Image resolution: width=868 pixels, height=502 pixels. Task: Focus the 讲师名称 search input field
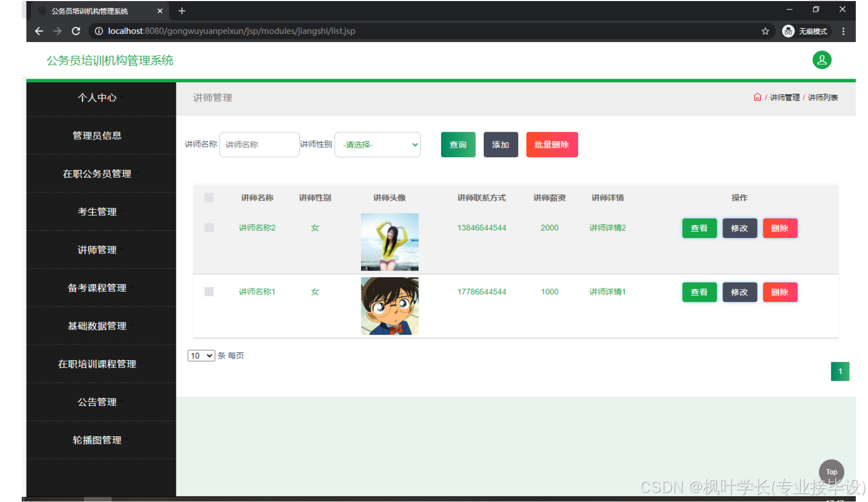click(259, 144)
